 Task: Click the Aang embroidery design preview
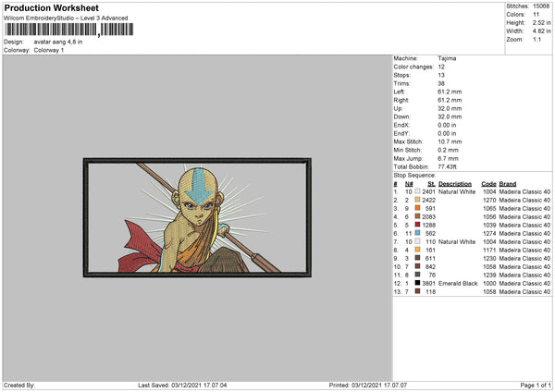pyautogui.click(x=197, y=217)
